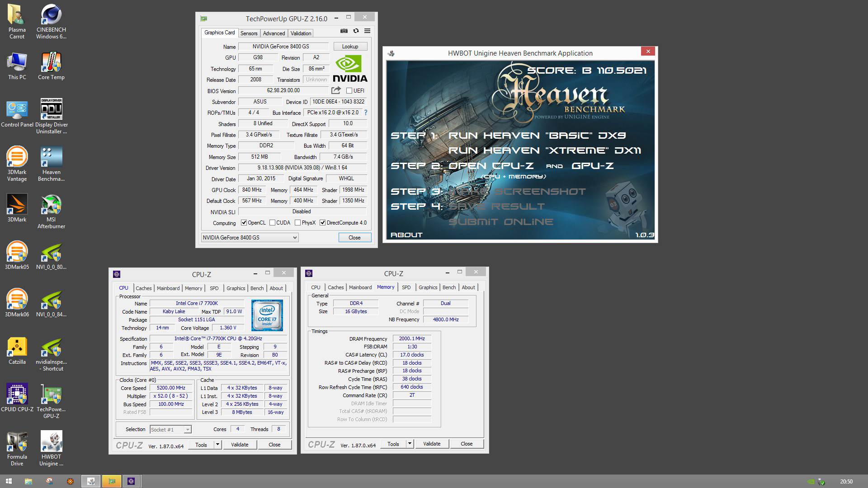The image size is (868, 488).
Task: Open Formula Drive desktop icon
Action: (x=17, y=449)
